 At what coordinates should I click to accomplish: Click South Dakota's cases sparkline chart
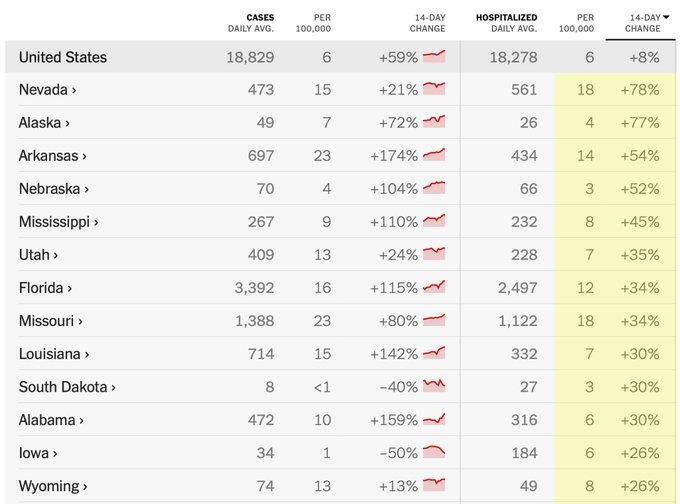[434, 386]
